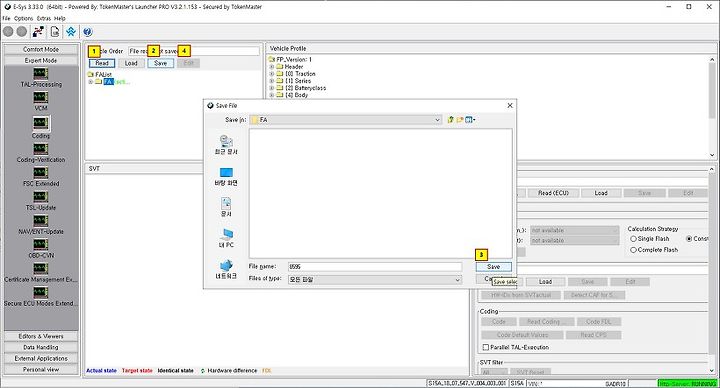Open the Certificate Management module icon
Image resolution: width=720 pixels, height=388 pixels.
(40, 268)
